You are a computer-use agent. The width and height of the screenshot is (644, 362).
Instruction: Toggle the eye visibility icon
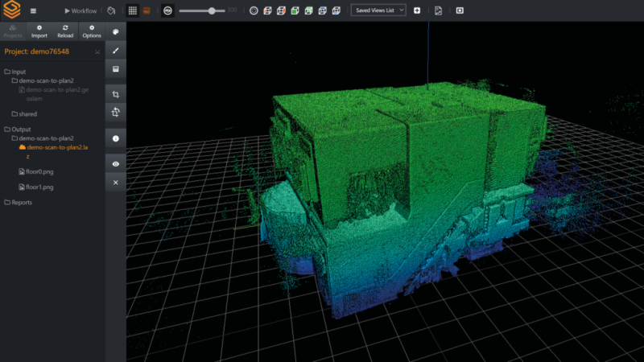click(x=116, y=164)
